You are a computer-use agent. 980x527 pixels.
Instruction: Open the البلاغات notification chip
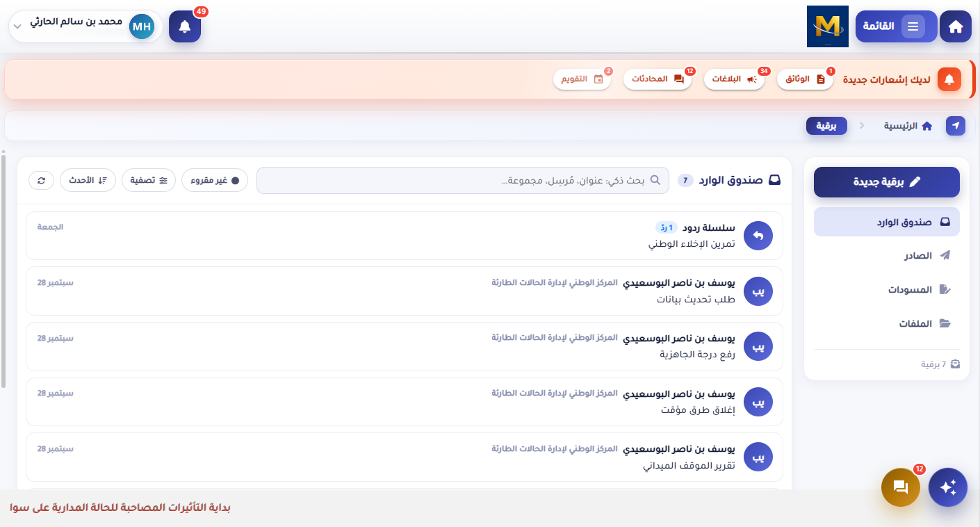click(x=734, y=79)
